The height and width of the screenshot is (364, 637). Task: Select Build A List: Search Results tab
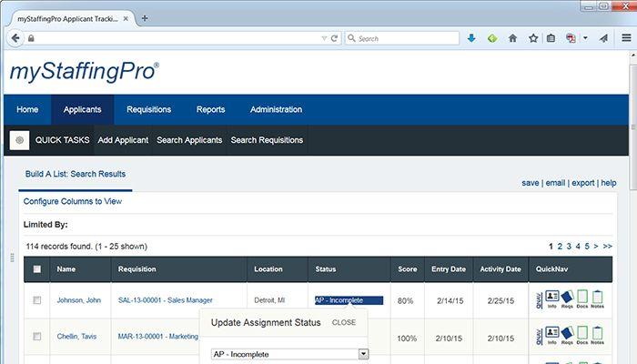76,174
